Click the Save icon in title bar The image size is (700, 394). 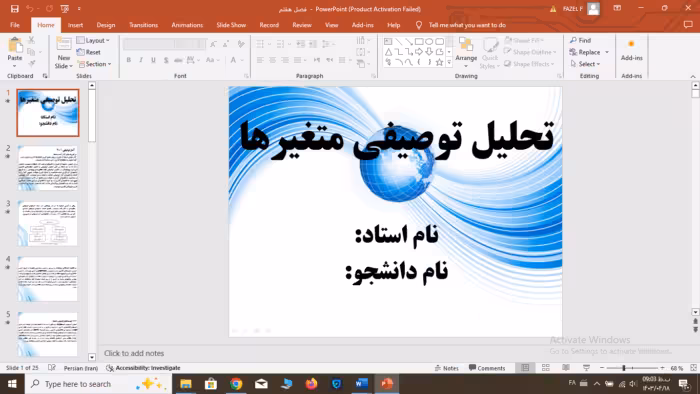(14, 8)
